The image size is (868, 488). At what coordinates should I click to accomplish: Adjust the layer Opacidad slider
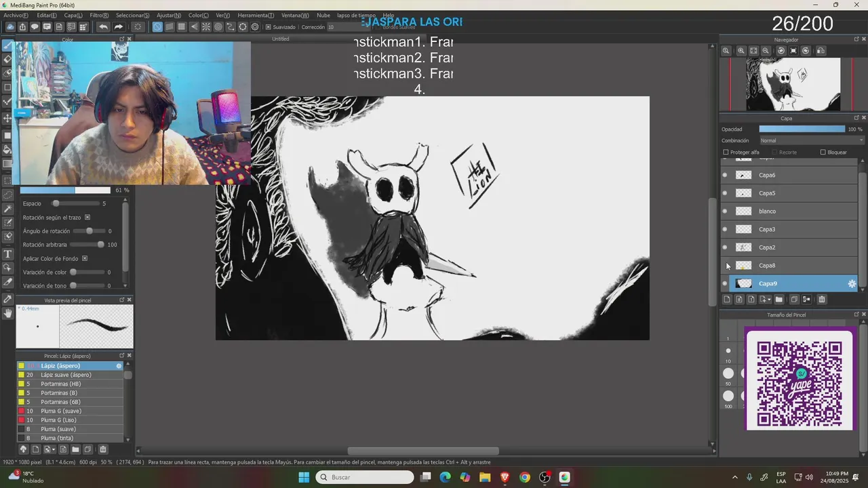pyautogui.click(x=802, y=129)
